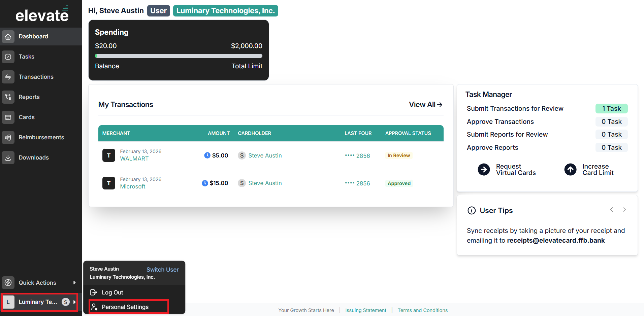Viewport: 644px width, 316px height.
Task: Click the AMOUNT column header
Action: click(x=219, y=133)
